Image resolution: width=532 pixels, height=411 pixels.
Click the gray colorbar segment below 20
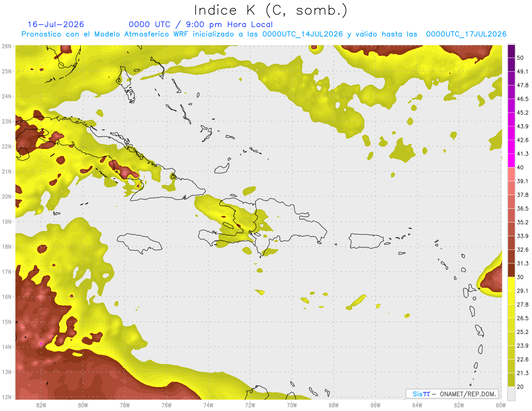pyautogui.click(x=511, y=393)
